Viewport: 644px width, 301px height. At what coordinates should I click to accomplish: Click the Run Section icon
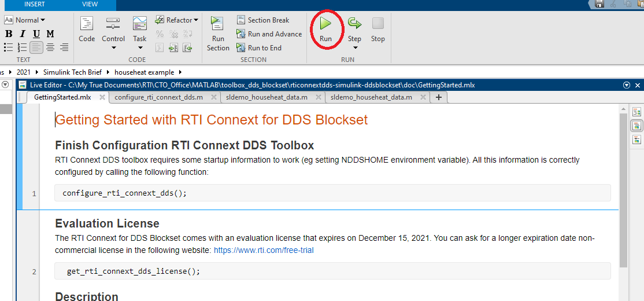point(217,23)
